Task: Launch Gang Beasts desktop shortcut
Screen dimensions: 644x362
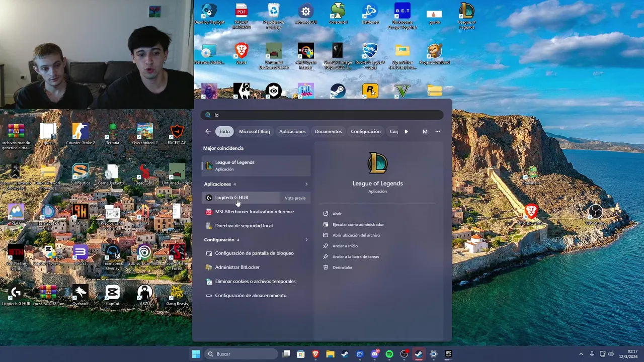Action: [x=177, y=296]
